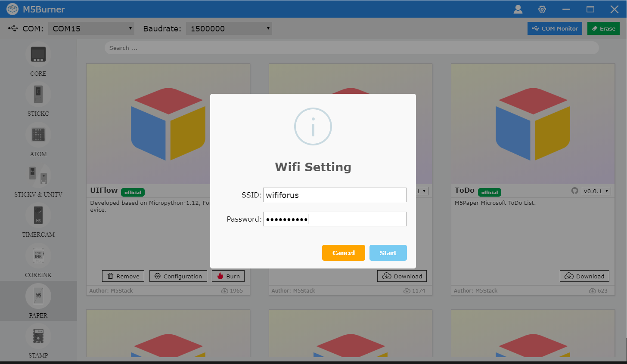627x364 pixels.
Task: Open the ATOM device category
Action: tap(38, 135)
